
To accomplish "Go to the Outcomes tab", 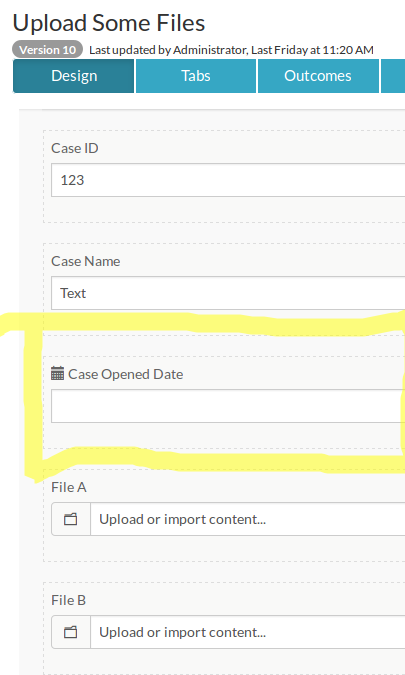I will click(318, 76).
